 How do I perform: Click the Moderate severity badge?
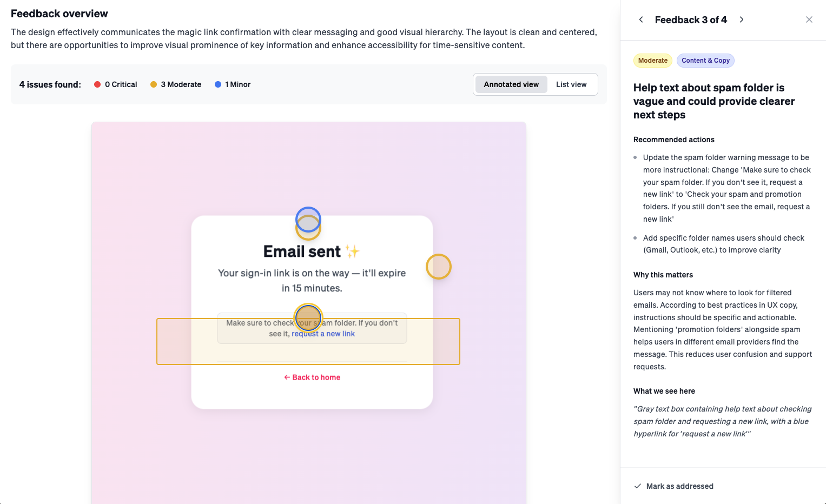coord(652,61)
